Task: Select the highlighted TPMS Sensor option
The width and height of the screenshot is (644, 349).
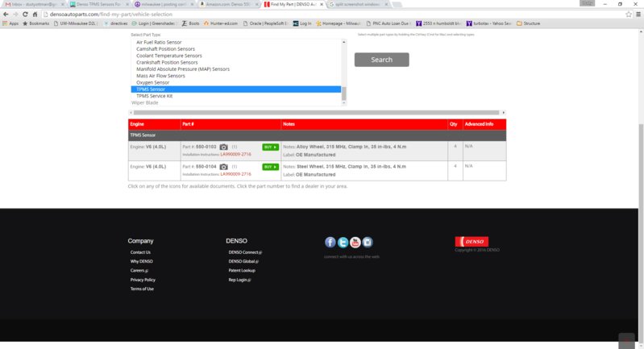Action: tap(236, 89)
